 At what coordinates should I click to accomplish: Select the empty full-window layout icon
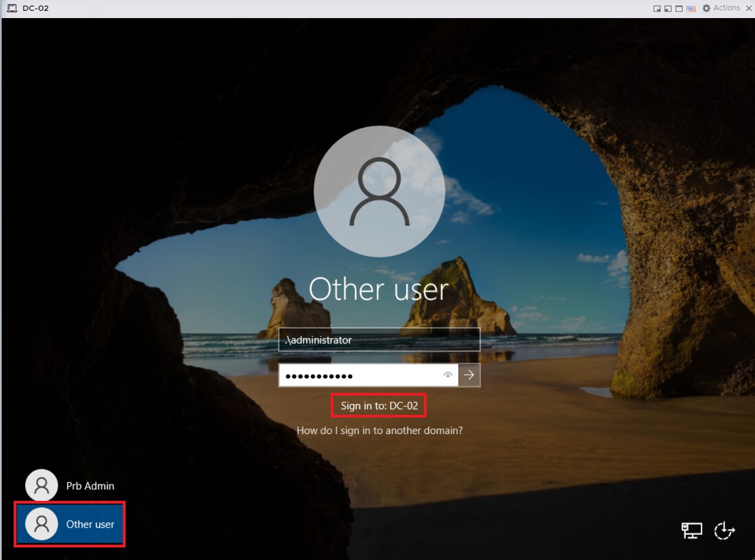pyautogui.click(x=679, y=8)
